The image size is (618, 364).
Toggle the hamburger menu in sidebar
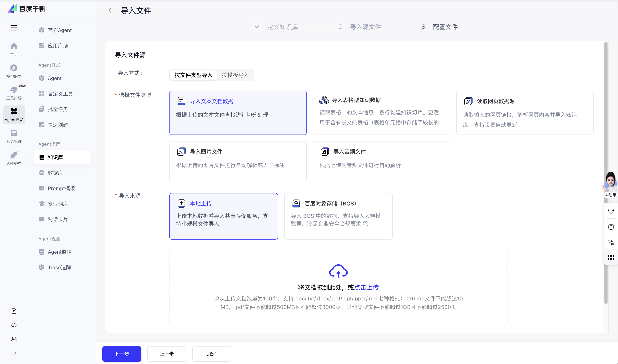pos(14,28)
